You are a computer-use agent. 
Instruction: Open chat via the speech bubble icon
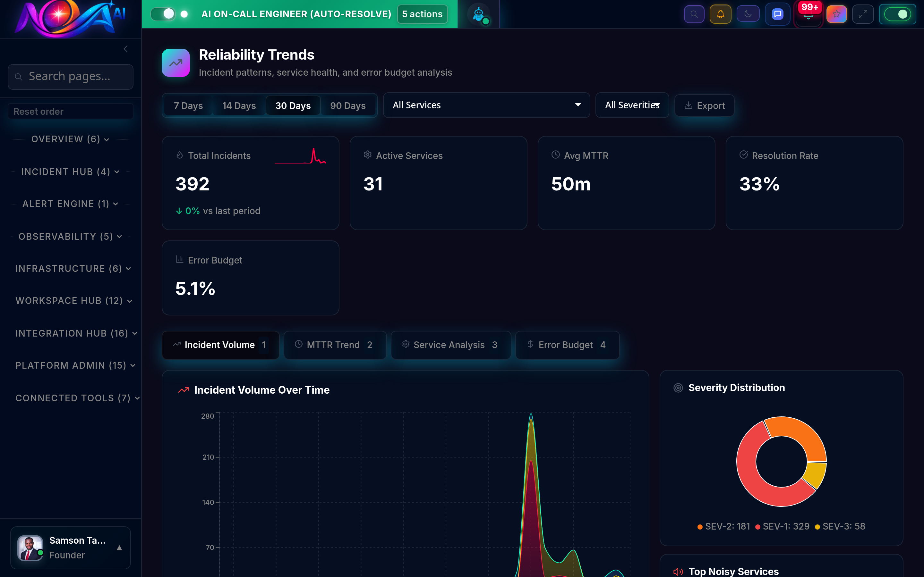[777, 14]
